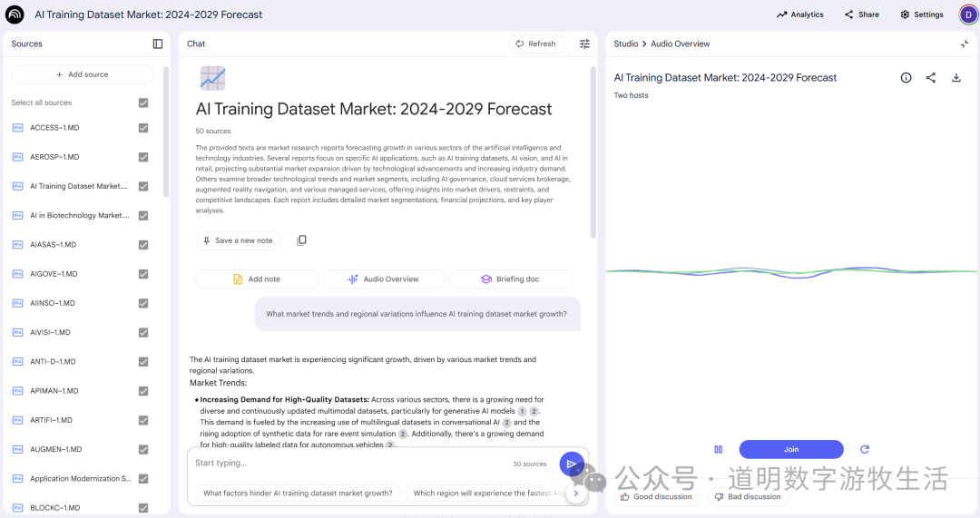This screenshot has height=518, width=980.
Task: Restart the audio with the reload icon
Action: 865,449
